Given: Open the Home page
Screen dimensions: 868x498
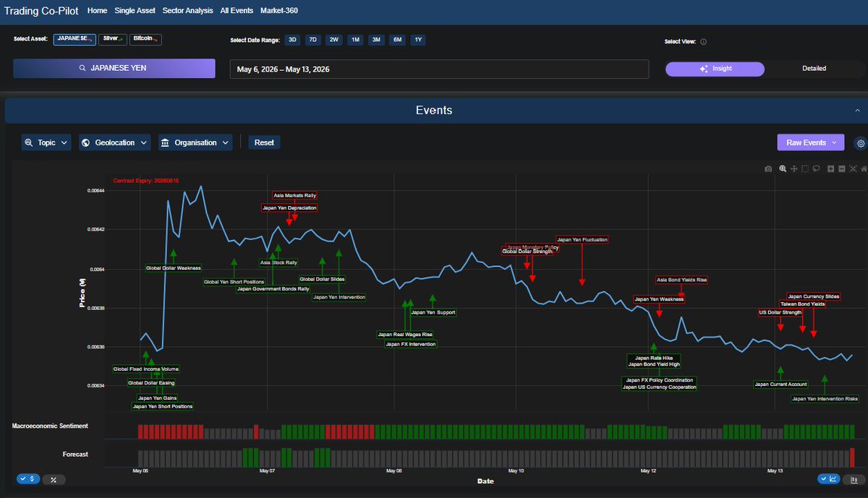Looking at the screenshot, I should (97, 11).
